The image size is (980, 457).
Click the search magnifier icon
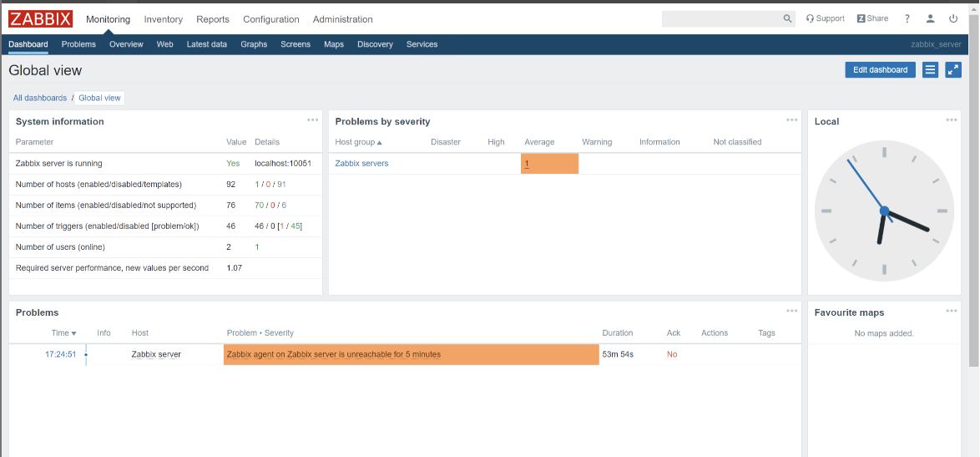tap(787, 18)
